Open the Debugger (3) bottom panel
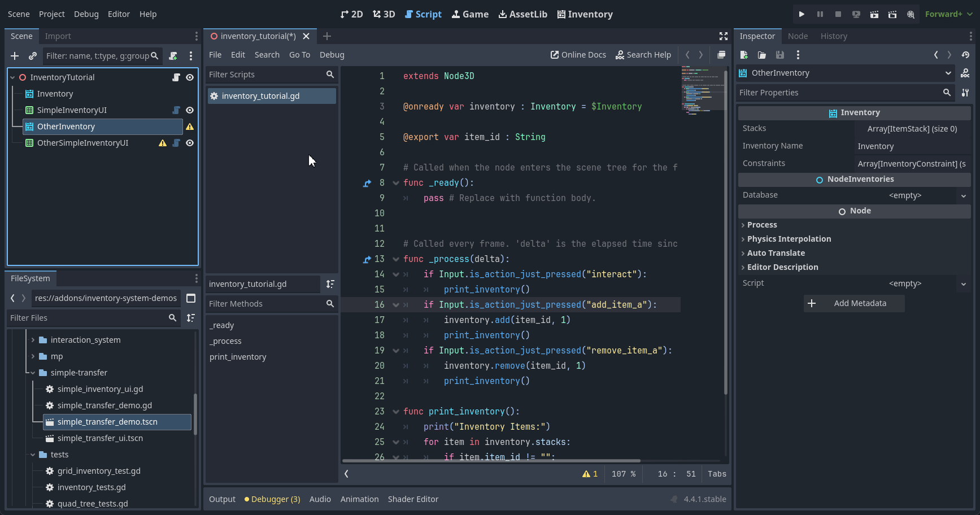The height and width of the screenshot is (515, 980). [272, 499]
